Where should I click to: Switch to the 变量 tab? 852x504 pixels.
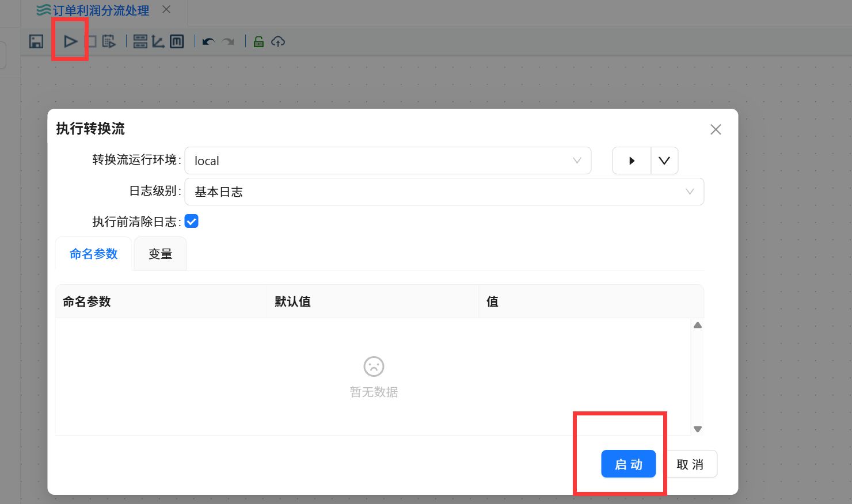point(161,254)
